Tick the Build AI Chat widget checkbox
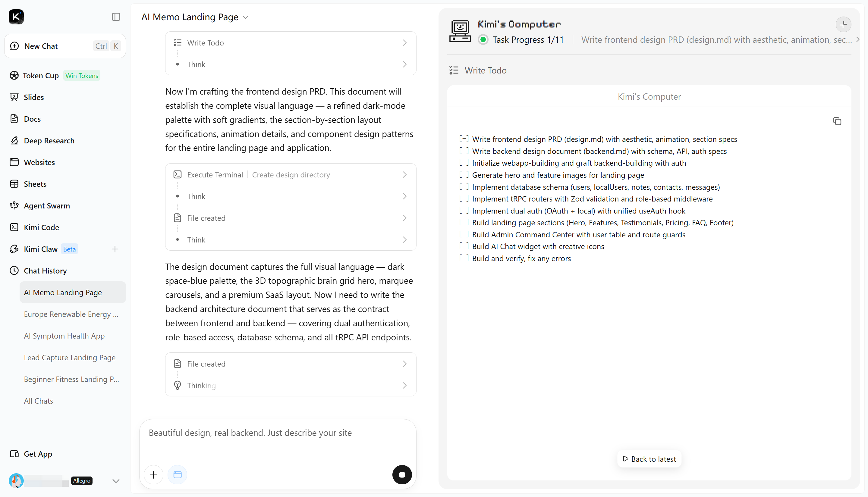 (464, 246)
